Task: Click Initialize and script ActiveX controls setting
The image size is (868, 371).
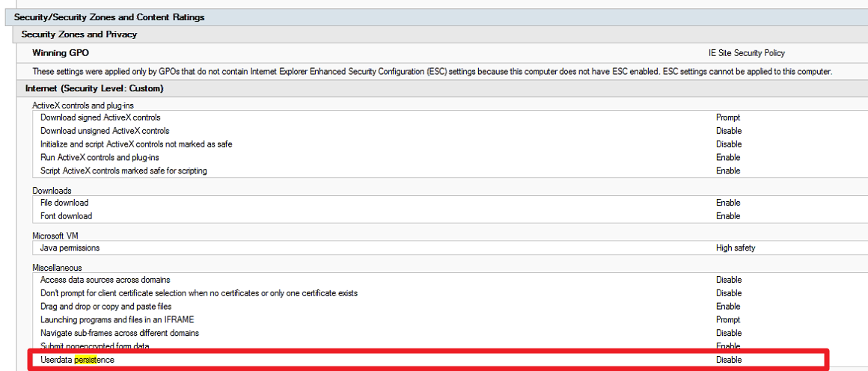Action: (136, 144)
